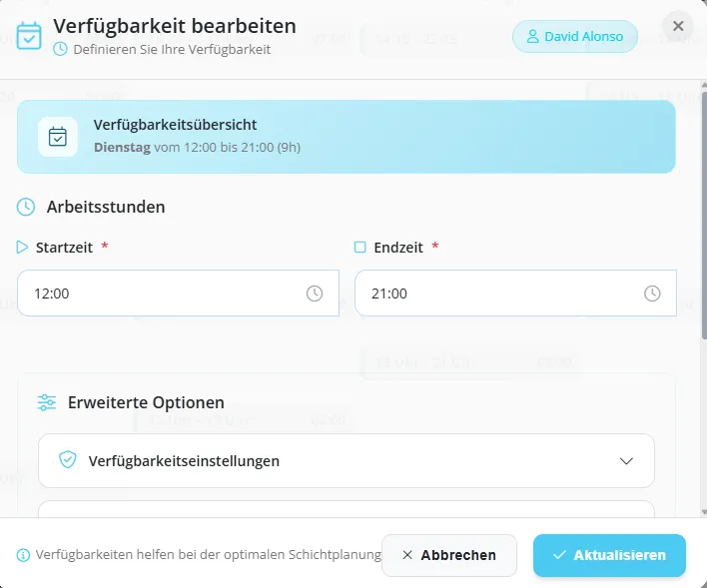Click the clock icon next to Arbeitsstunden
707x588 pixels.
(x=26, y=207)
